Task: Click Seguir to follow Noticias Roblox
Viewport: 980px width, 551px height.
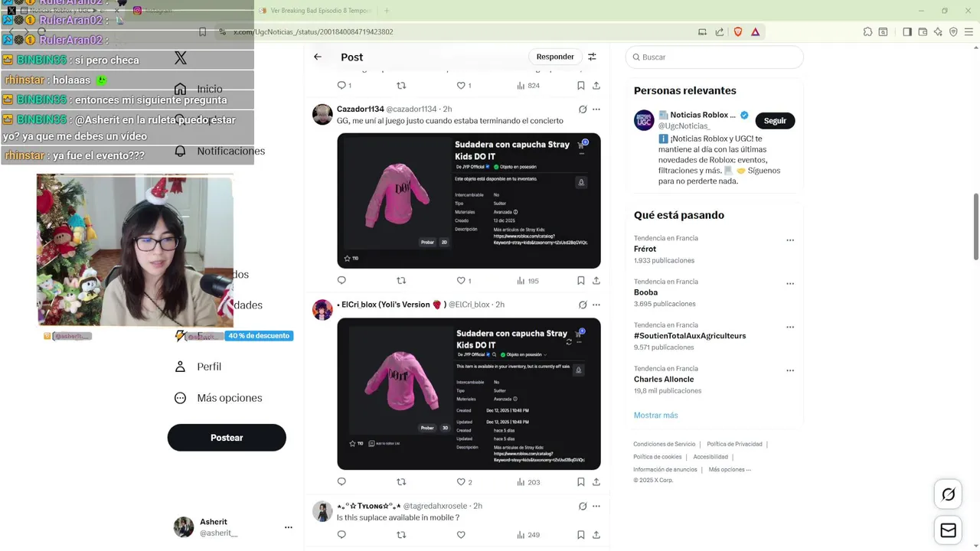Action: tap(775, 121)
